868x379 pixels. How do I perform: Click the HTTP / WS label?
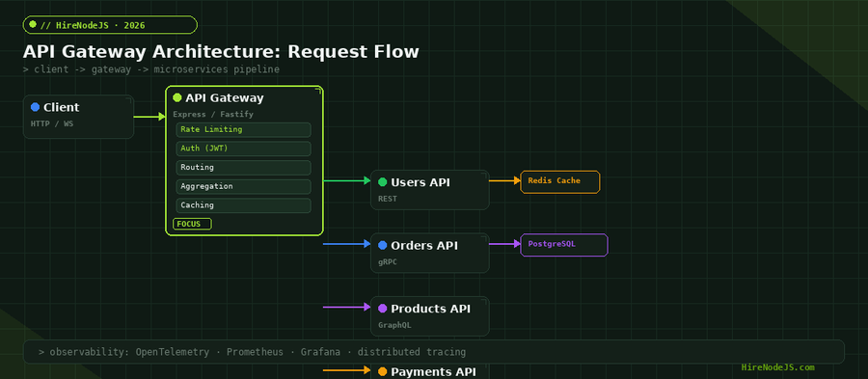52,123
